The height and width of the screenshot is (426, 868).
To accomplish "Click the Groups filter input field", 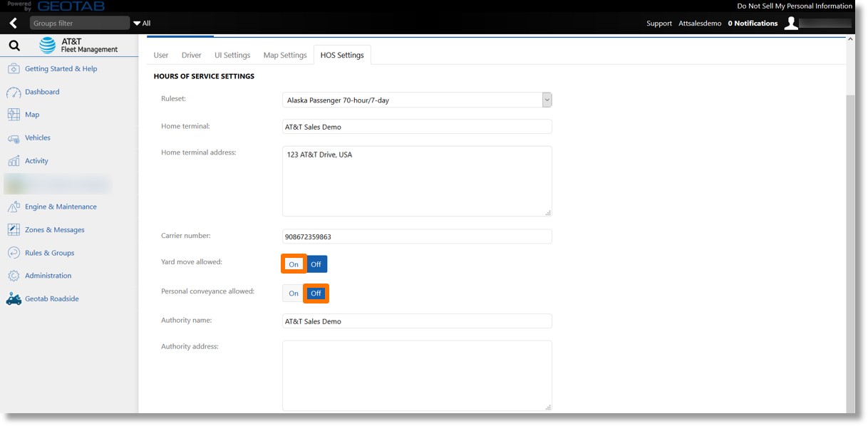I will pyautogui.click(x=80, y=24).
